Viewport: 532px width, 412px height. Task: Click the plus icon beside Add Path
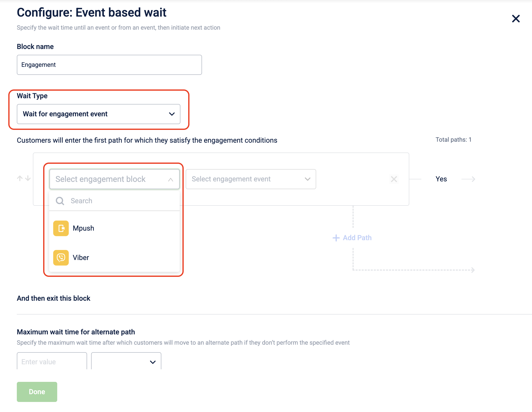(x=336, y=238)
